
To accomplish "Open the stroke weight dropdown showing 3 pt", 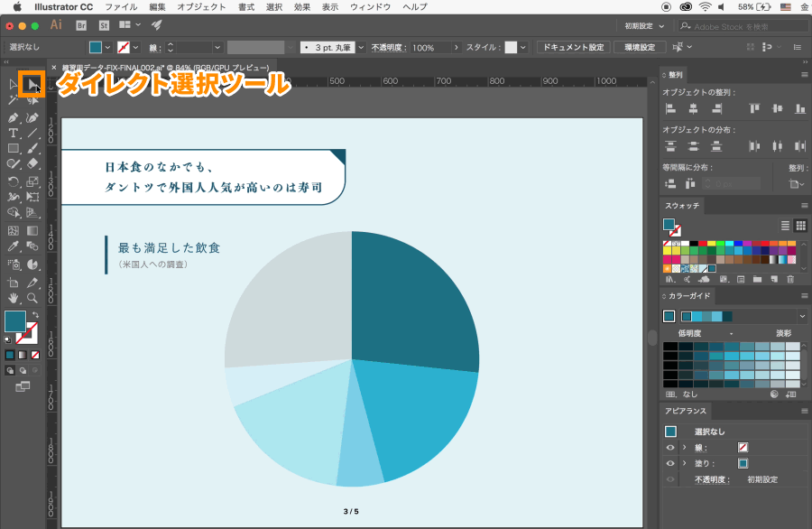I will coord(359,46).
